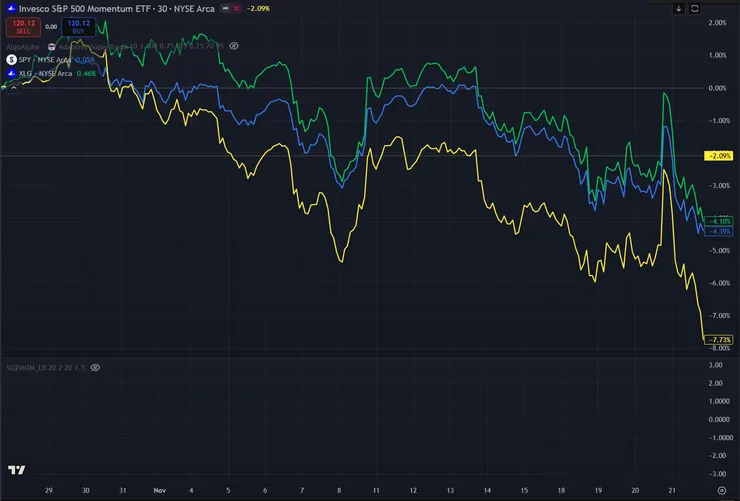Click the 0.46% value beside XLG
The height and width of the screenshot is (501, 740).
86,74
